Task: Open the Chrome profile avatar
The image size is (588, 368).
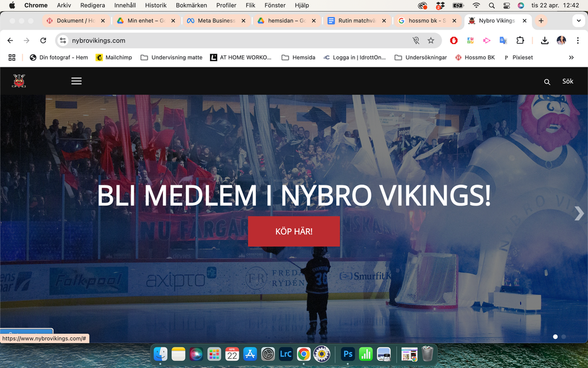Action: (x=562, y=41)
